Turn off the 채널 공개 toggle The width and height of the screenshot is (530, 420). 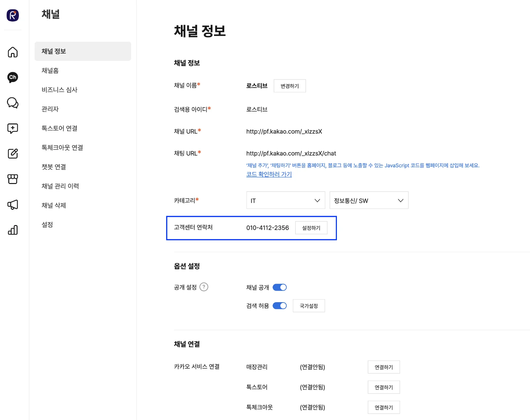click(280, 287)
